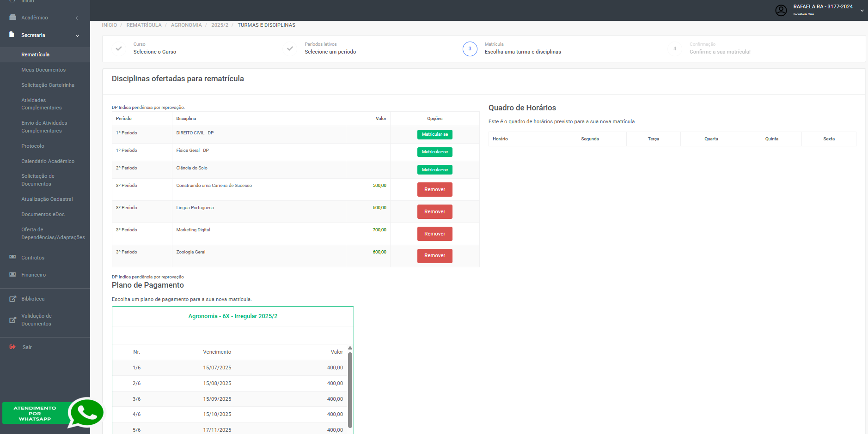This screenshot has height=434, width=868.
Task: Click the Contratos icon in sidebar
Action: click(12, 257)
